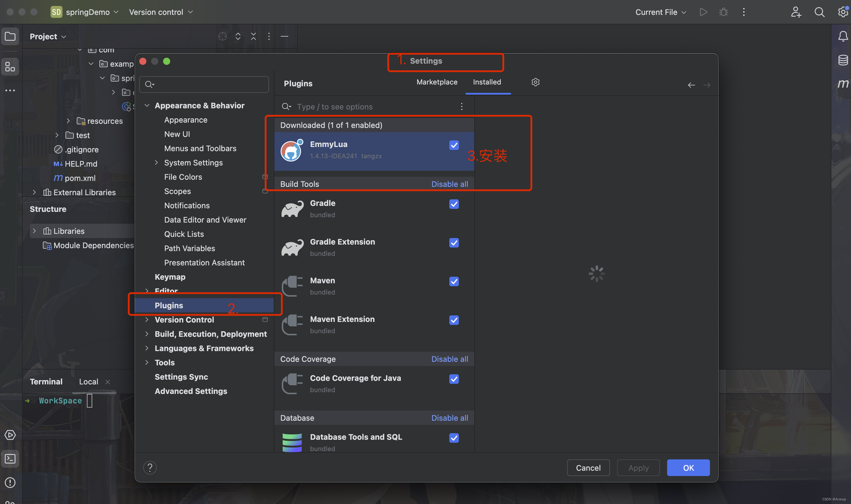The image size is (851, 504).
Task: Open plugin search options kebab menu
Action: pyautogui.click(x=462, y=107)
